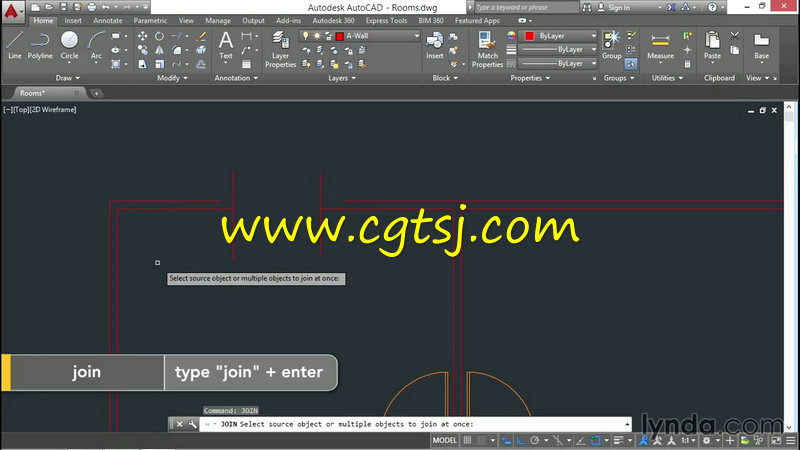Toggle polar tracking in status bar
The image size is (800, 450).
point(534,440)
